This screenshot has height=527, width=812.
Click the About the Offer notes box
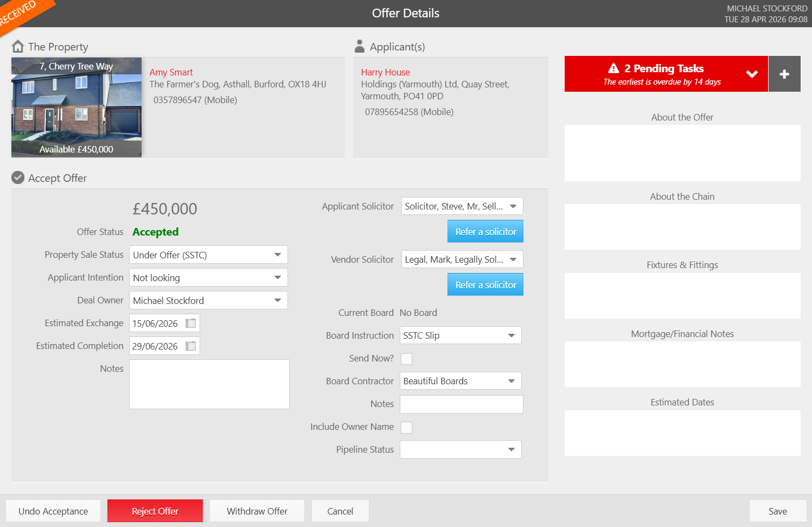(x=682, y=153)
